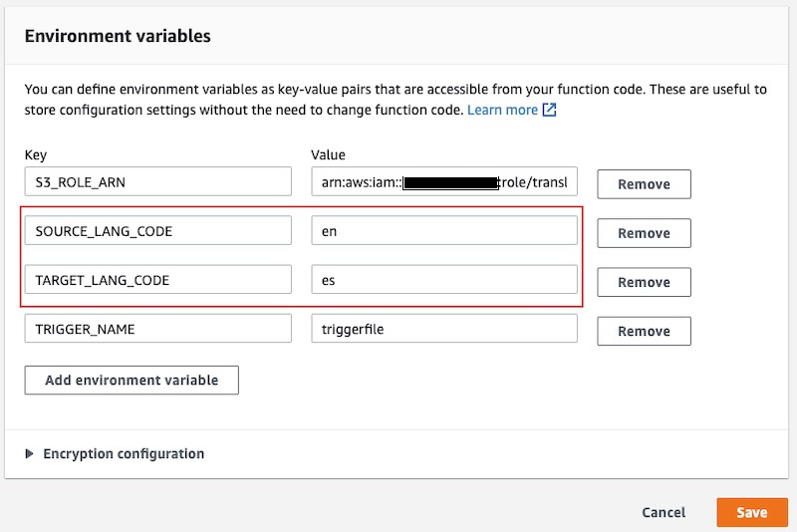This screenshot has height=532, width=797.
Task: Click the external link icon beside Learn more
Action: (x=550, y=110)
